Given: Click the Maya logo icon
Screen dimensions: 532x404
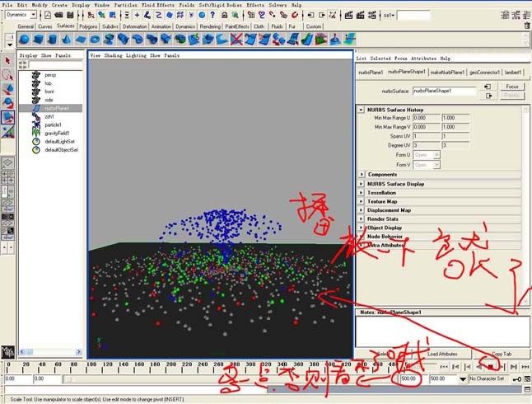Looking at the screenshot, I should pyautogui.click(x=7, y=352).
